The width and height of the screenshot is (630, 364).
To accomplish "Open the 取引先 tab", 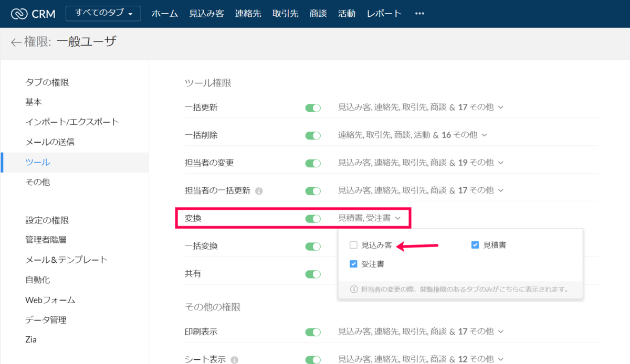I will [x=286, y=14].
